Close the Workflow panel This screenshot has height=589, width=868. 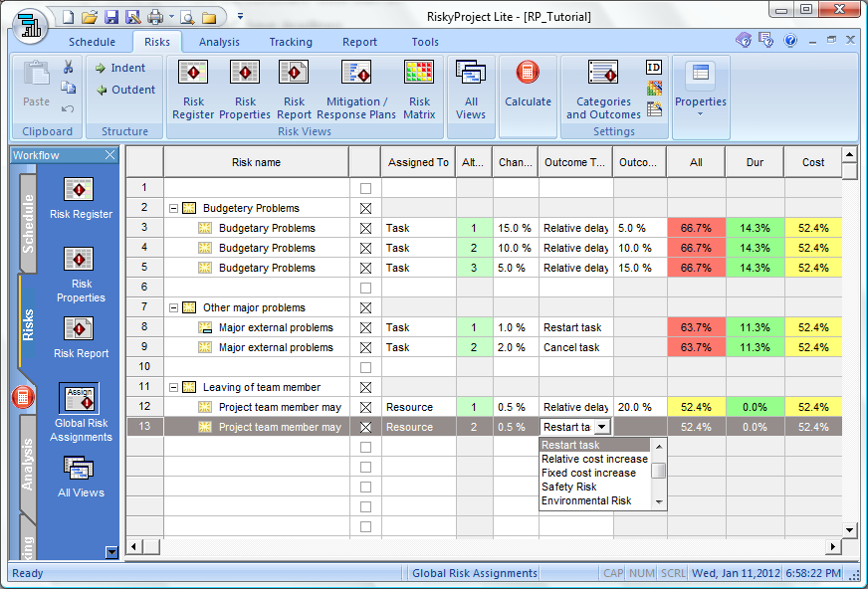pyautogui.click(x=110, y=155)
